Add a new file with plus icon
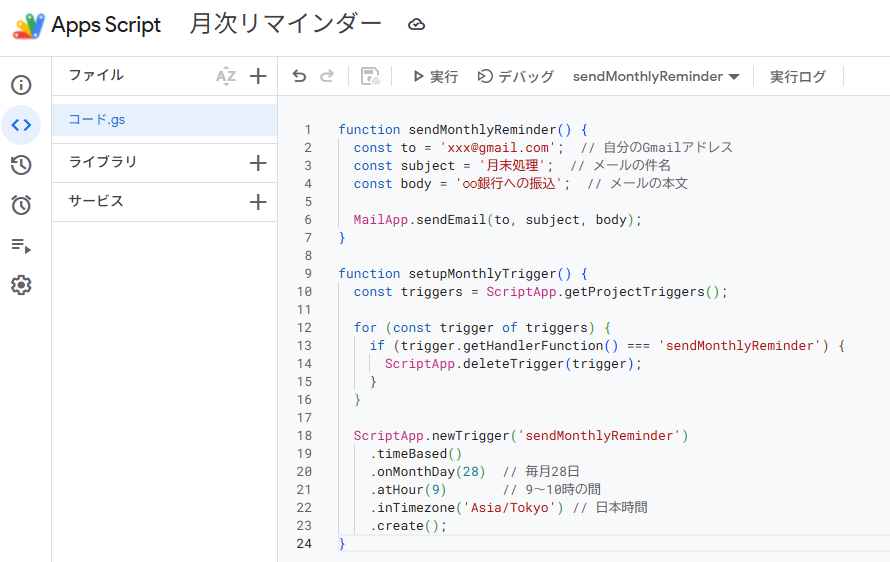The image size is (890, 562). (x=258, y=76)
